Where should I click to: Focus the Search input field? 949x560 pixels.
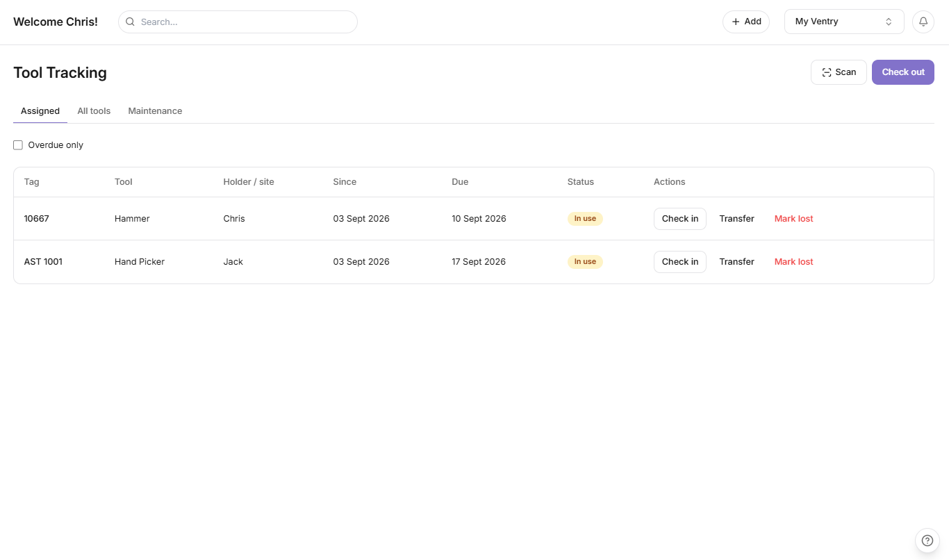click(238, 22)
